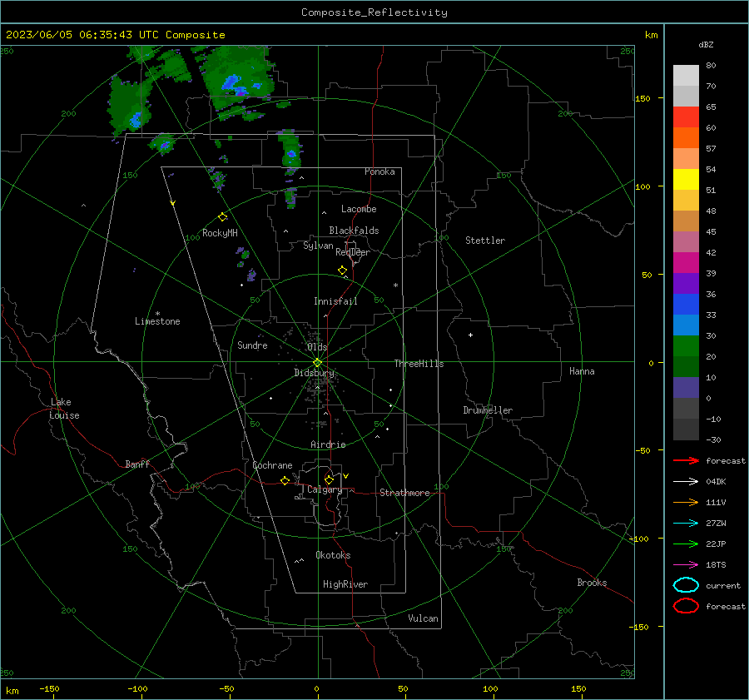Viewport: 749px width, 700px height.
Task: Pick the magenta 39 dBZ color swatch
Action: pyautogui.click(x=686, y=263)
